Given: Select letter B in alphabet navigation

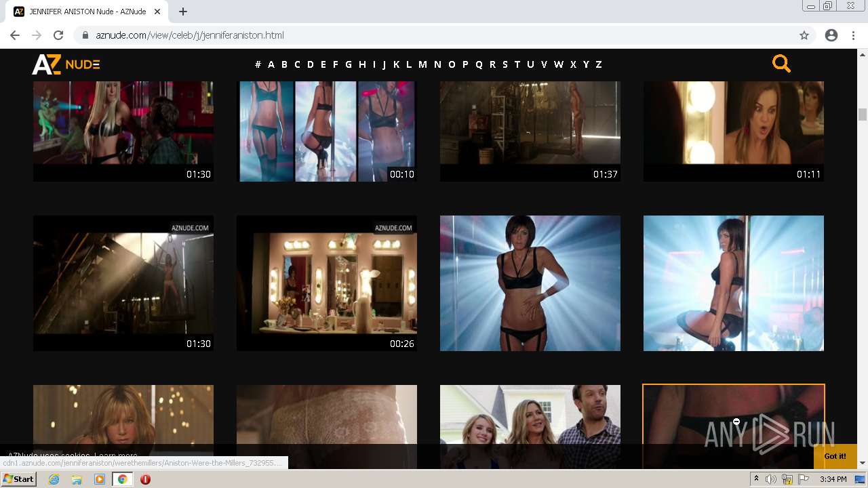Looking at the screenshot, I should (284, 64).
